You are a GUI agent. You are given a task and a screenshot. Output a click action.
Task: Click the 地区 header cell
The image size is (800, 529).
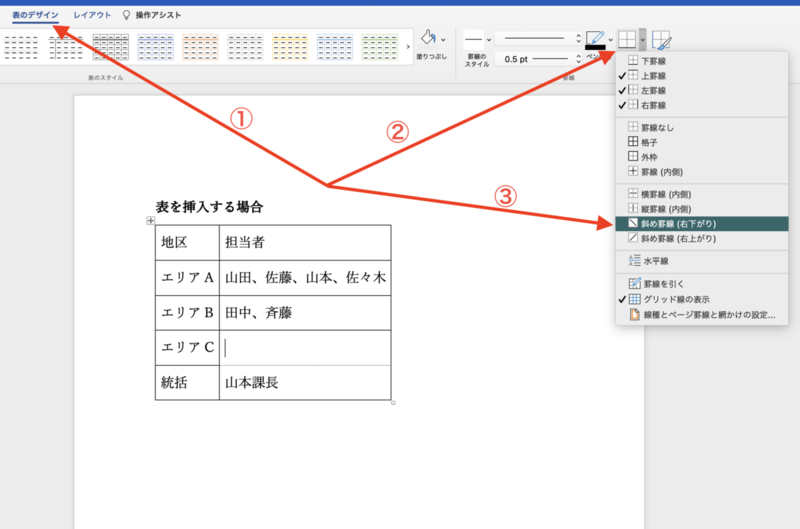187,243
